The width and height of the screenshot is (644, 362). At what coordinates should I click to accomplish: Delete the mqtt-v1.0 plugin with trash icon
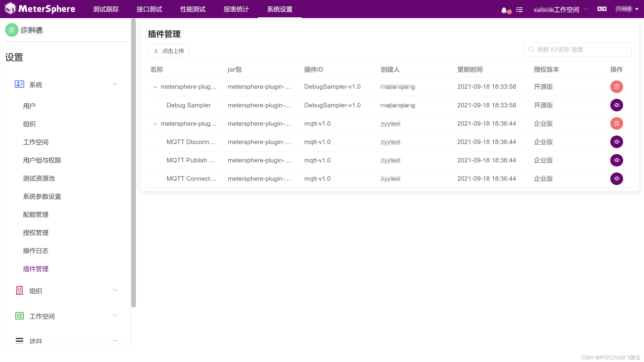click(x=617, y=124)
